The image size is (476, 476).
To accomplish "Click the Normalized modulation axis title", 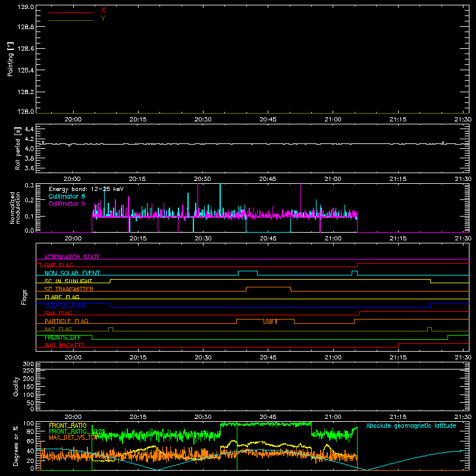I will [x=15, y=208].
